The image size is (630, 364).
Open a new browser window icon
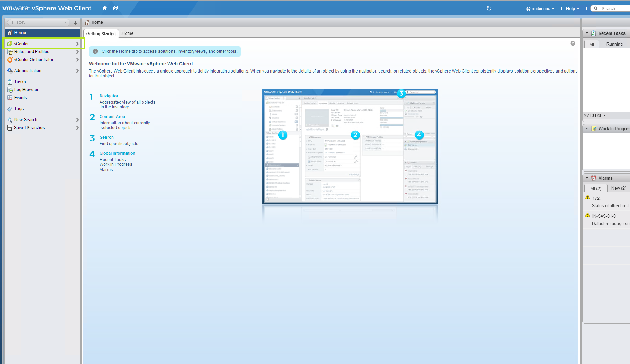[115, 8]
